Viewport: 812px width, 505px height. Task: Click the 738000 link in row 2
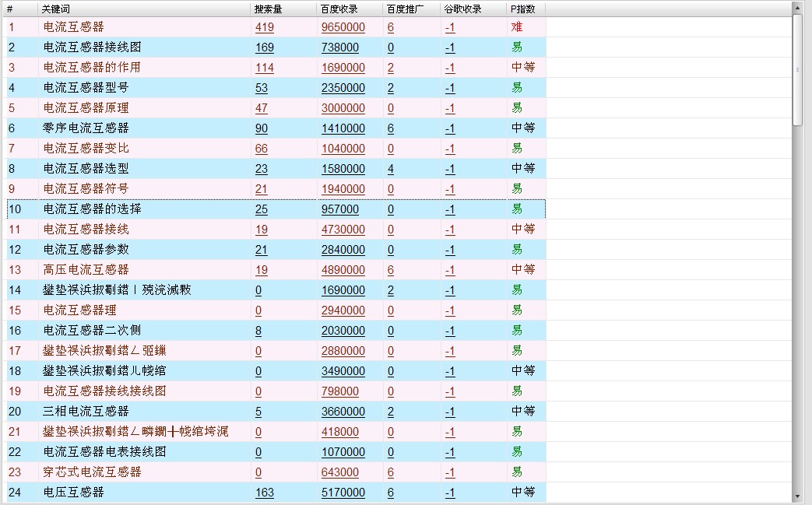pyautogui.click(x=339, y=47)
